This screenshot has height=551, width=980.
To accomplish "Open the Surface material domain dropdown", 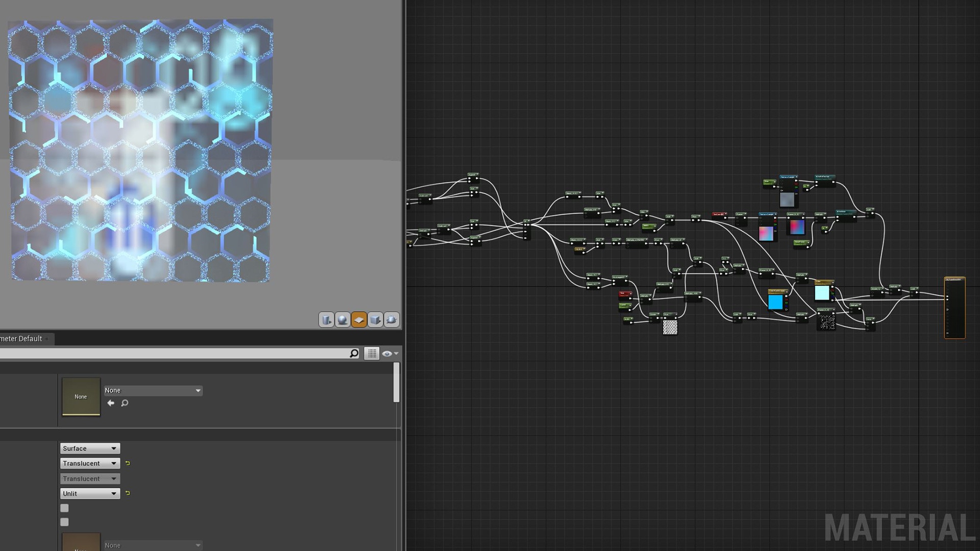I will pyautogui.click(x=89, y=448).
